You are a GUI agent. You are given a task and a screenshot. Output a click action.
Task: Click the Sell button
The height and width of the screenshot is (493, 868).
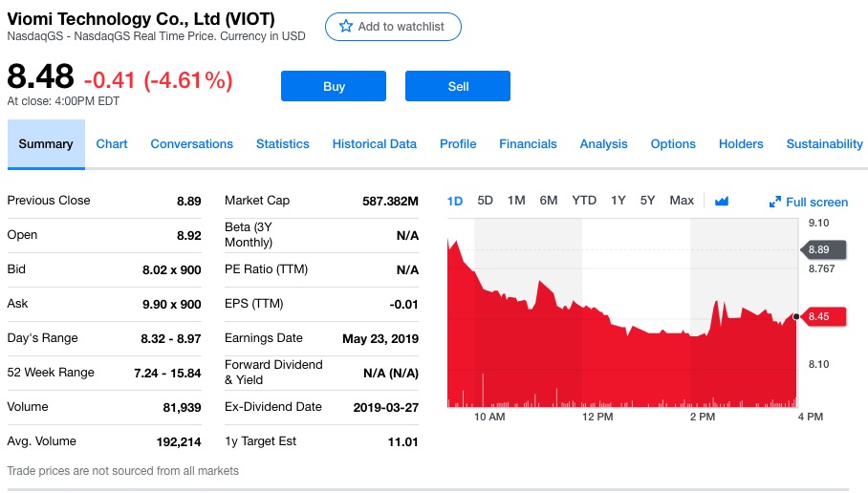click(x=458, y=86)
